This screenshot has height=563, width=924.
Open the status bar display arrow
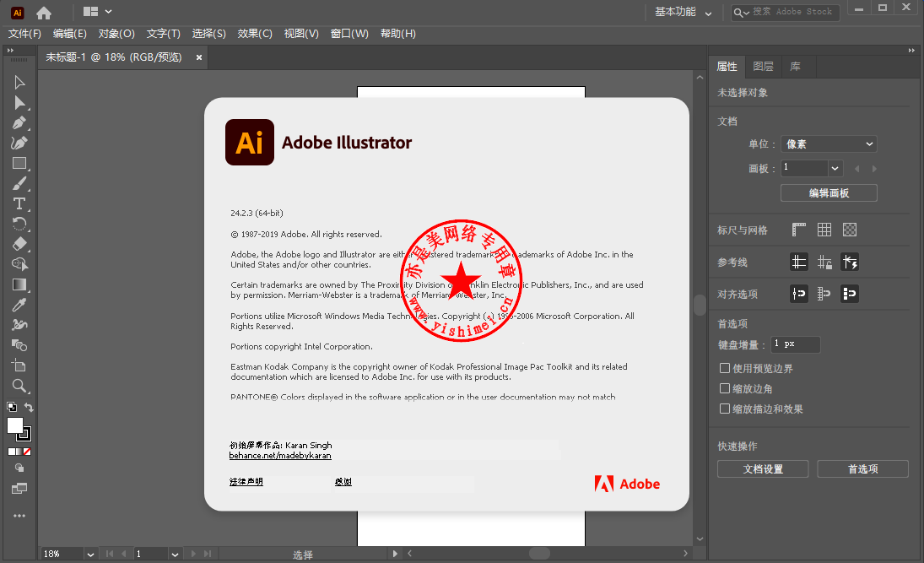(395, 554)
